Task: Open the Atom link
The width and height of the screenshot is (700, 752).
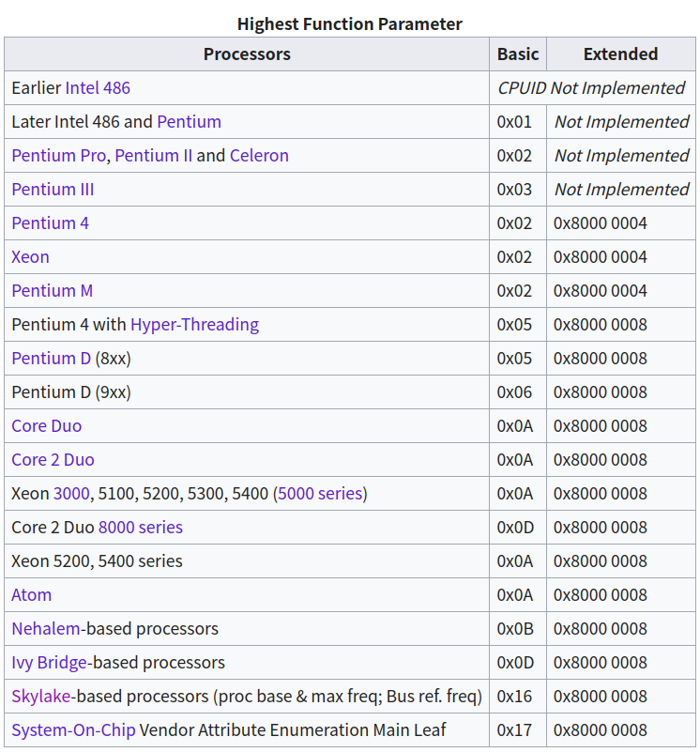Action: click(x=31, y=594)
